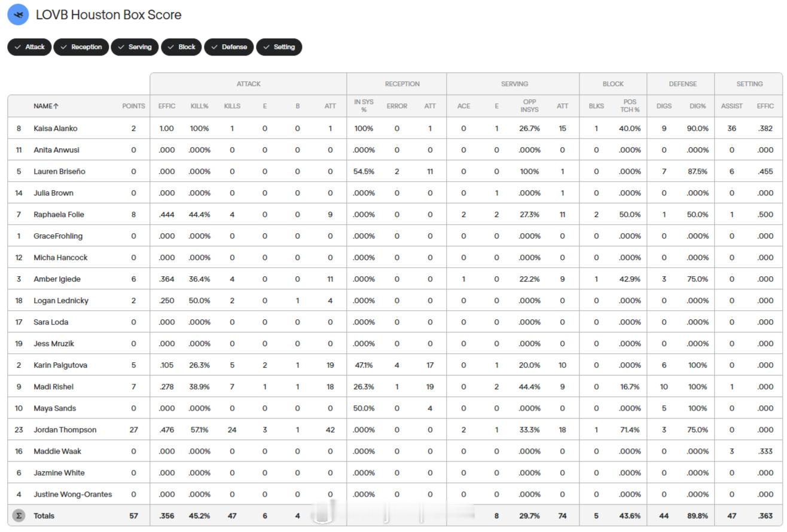The width and height of the screenshot is (787, 532).
Task: Click Totals row 57 points value
Action: pyautogui.click(x=133, y=516)
